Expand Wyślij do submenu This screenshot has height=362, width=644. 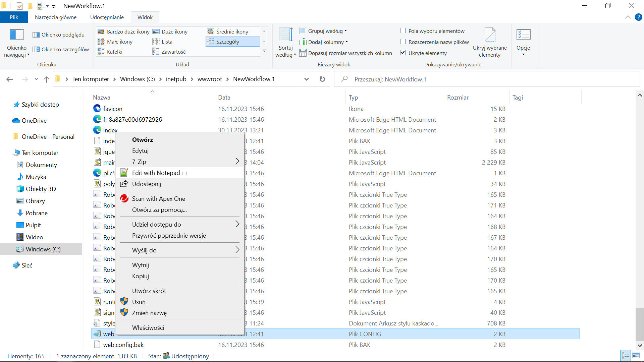(x=180, y=250)
